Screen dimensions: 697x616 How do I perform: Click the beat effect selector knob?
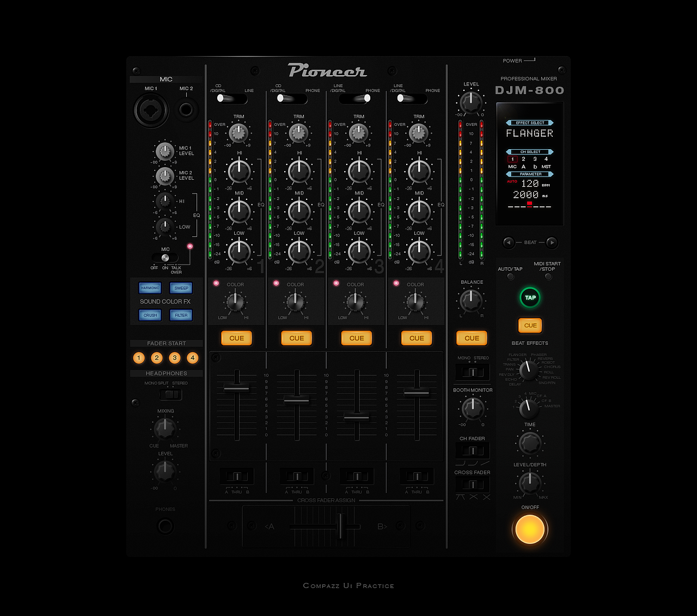[x=528, y=370]
